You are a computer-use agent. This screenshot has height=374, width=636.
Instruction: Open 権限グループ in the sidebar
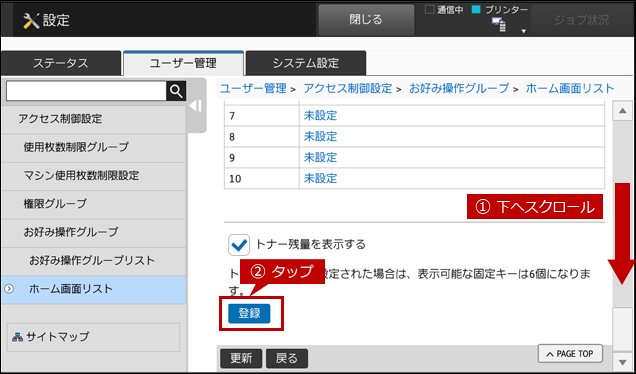pyautogui.click(x=94, y=204)
